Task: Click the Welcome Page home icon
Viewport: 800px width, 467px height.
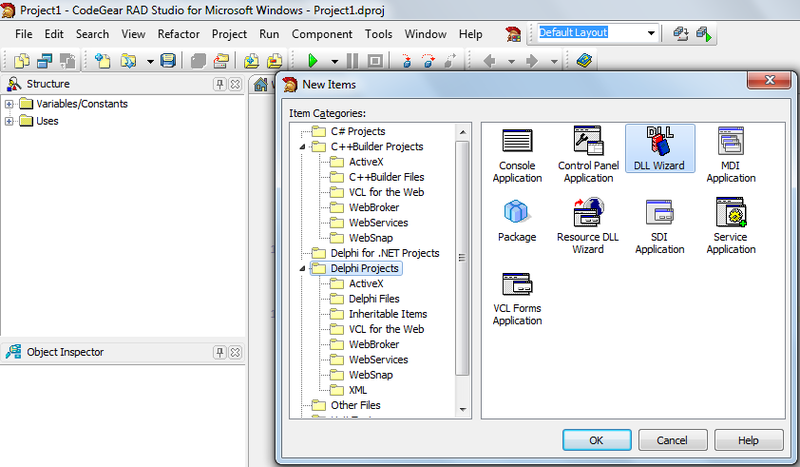Action: (261, 85)
